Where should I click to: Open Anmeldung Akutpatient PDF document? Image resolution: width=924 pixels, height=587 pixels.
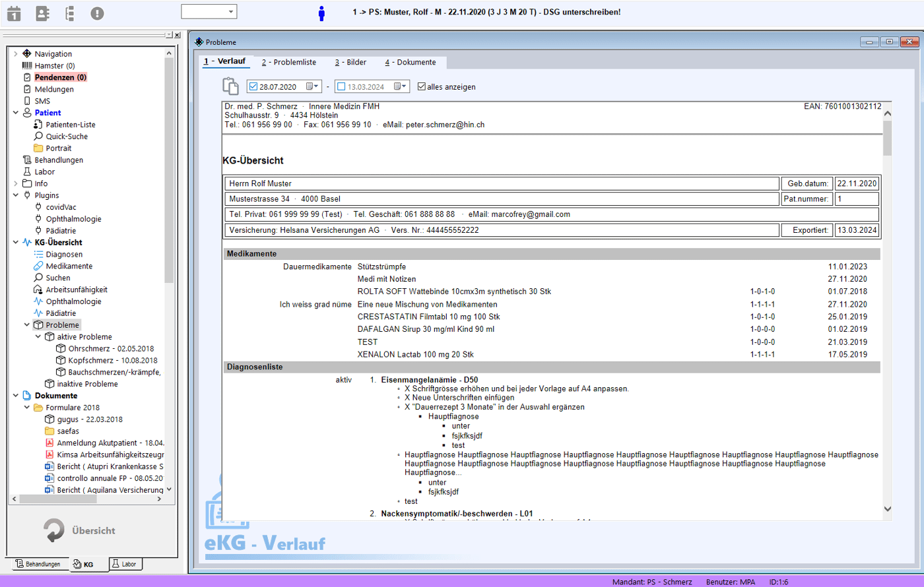(110, 443)
